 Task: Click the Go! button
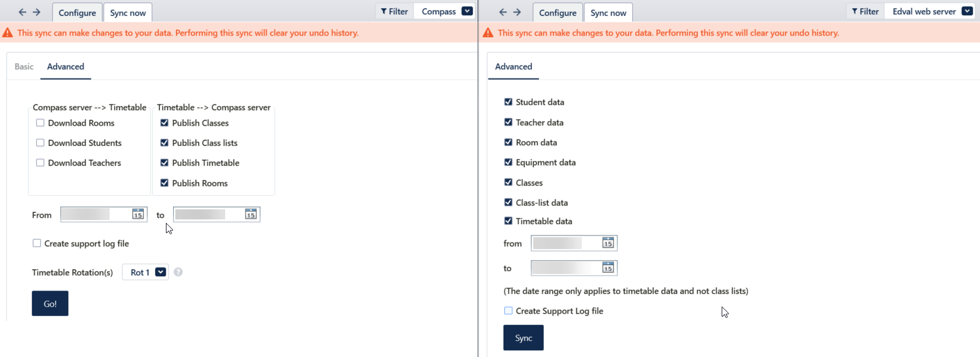(x=50, y=304)
